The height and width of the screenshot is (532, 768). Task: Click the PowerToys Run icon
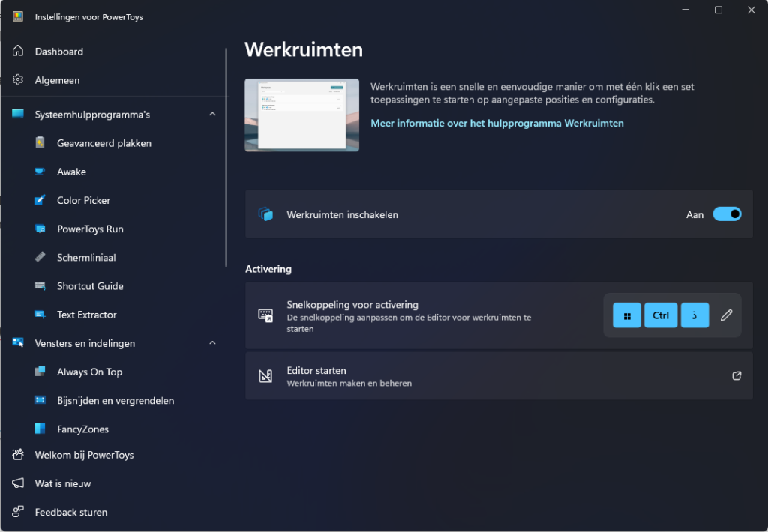40,229
